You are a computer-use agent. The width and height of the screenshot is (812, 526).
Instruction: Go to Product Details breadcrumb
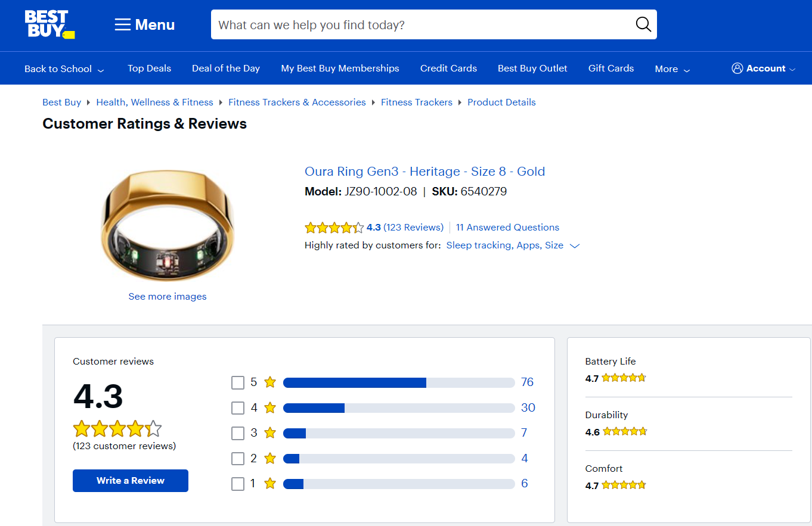501,102
